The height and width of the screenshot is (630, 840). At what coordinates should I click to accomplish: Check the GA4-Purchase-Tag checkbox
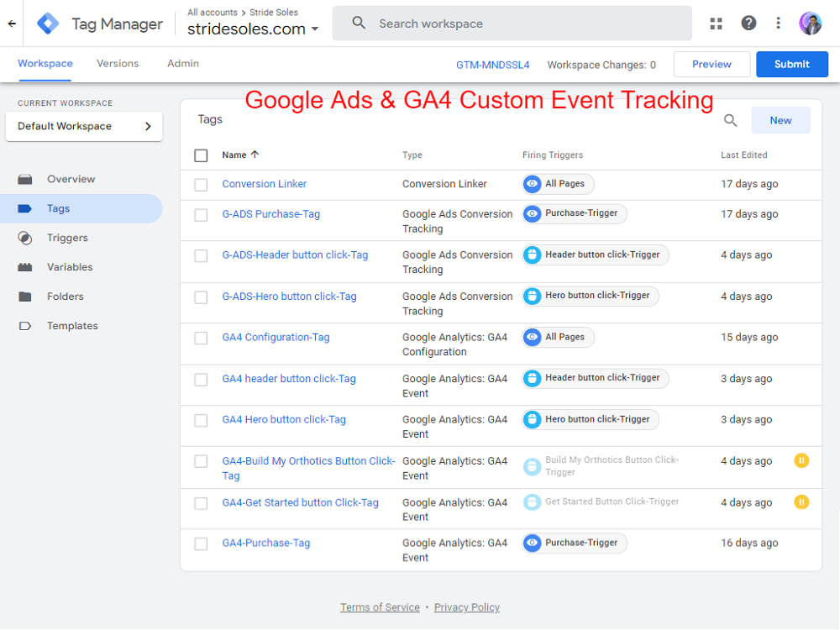[x=201, y=543]
